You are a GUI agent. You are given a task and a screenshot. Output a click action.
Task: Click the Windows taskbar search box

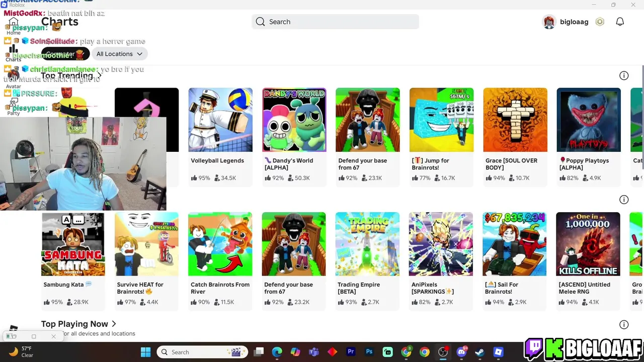pyautogui.click(x=202, y=352)
